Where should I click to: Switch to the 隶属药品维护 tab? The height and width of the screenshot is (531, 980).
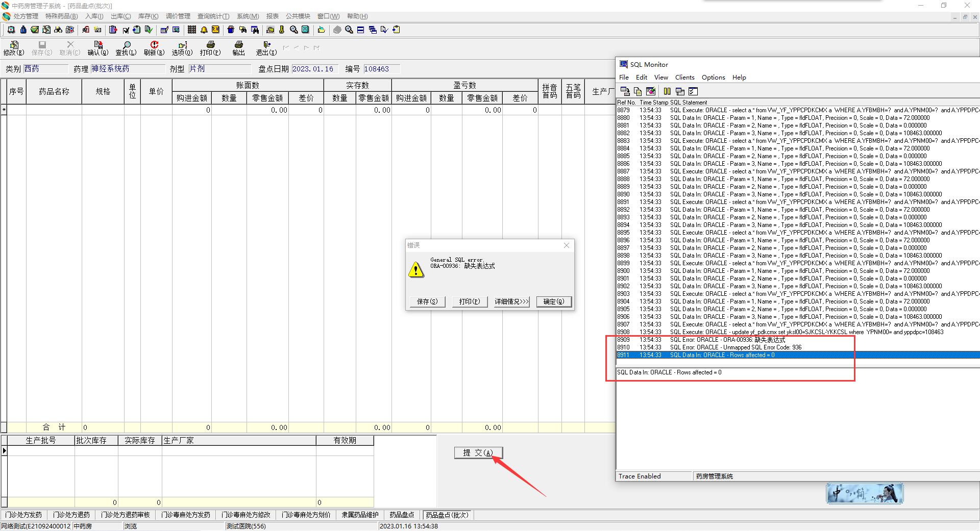click(360, 515)
